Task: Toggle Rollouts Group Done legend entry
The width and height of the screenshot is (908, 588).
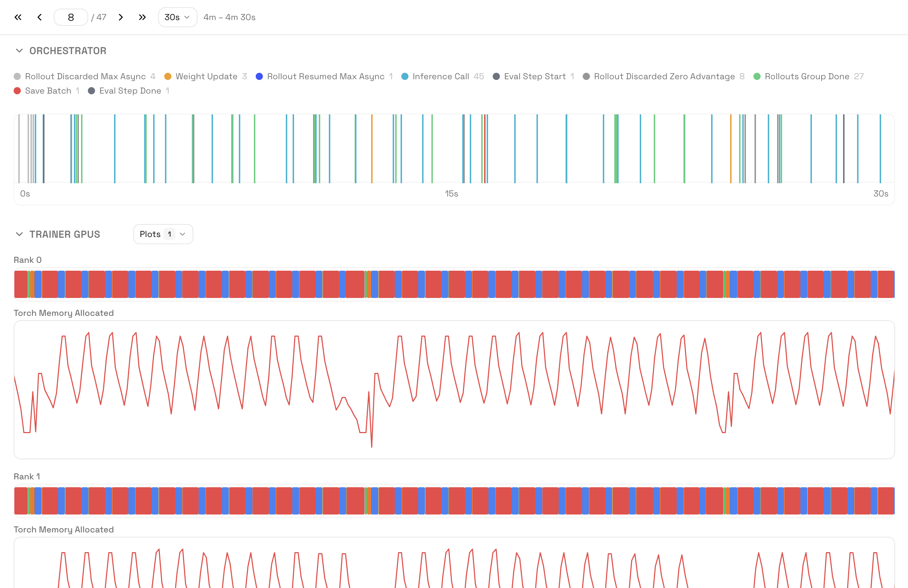Action: tap(809, 76)
